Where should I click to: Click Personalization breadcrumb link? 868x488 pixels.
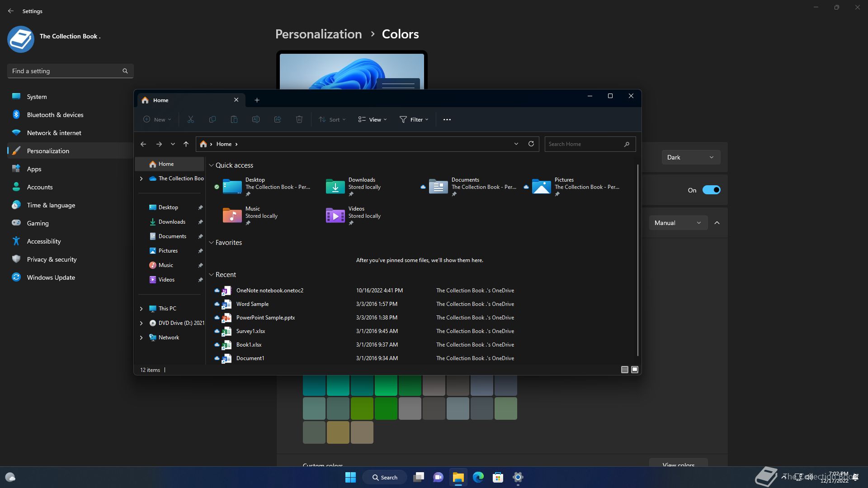(318, 34)
